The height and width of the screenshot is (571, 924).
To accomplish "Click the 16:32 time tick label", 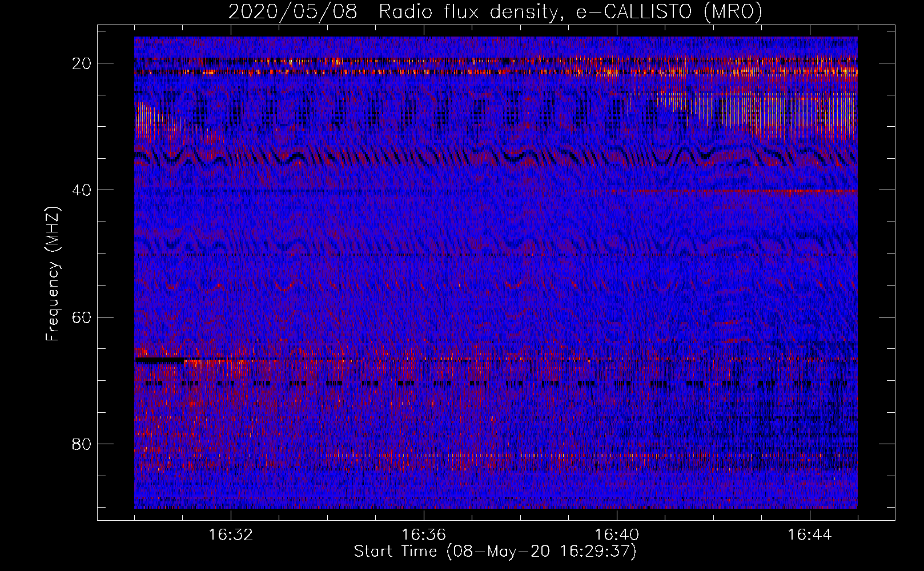I will point(231,535).
